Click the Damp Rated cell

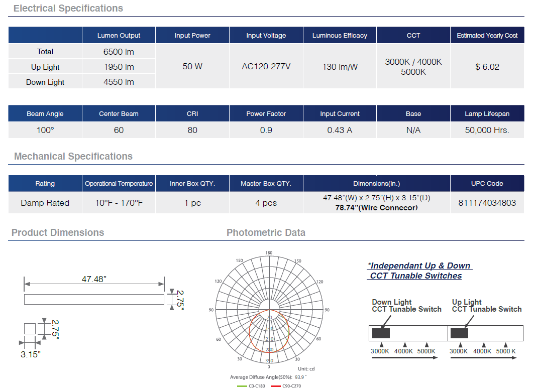click(x=45, y=203)
